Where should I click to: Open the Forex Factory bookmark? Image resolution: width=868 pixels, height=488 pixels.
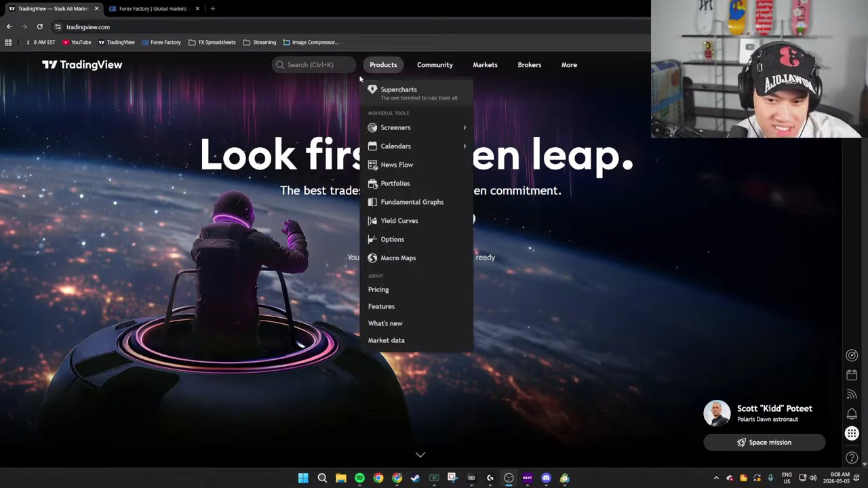pos(161,42)
